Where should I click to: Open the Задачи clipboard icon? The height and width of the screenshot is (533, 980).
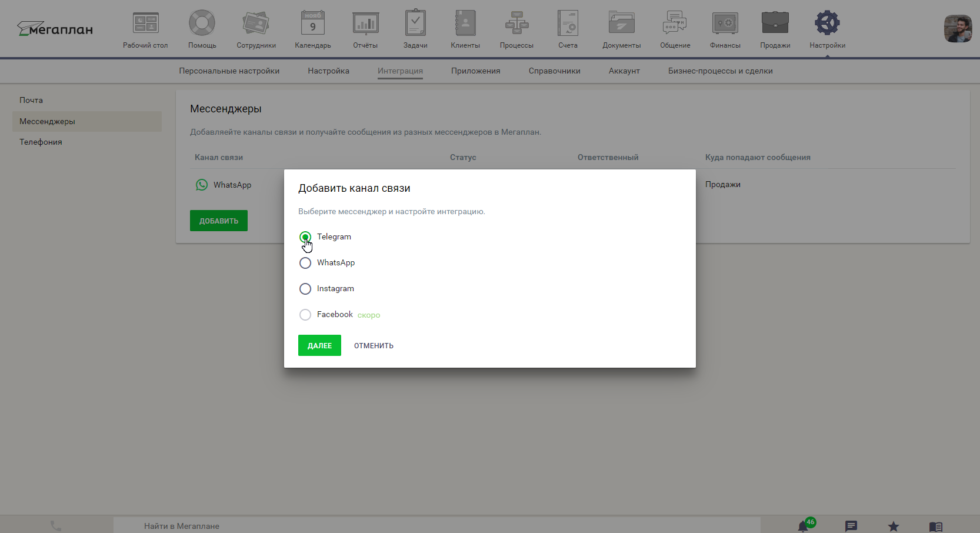coord(415,24)
